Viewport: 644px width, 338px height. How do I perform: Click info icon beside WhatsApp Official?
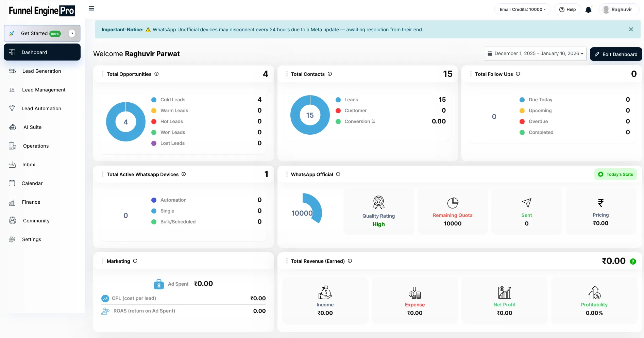point(338,174)
